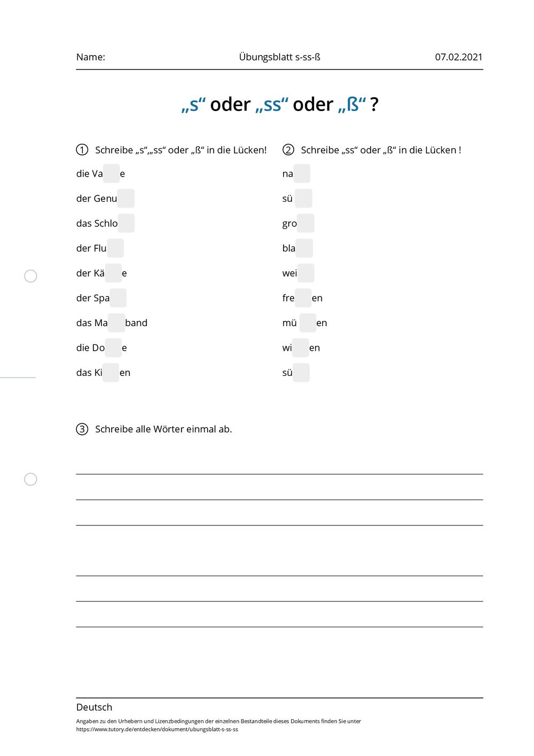Select the blank in "das Ma_band"

(116, 323)
